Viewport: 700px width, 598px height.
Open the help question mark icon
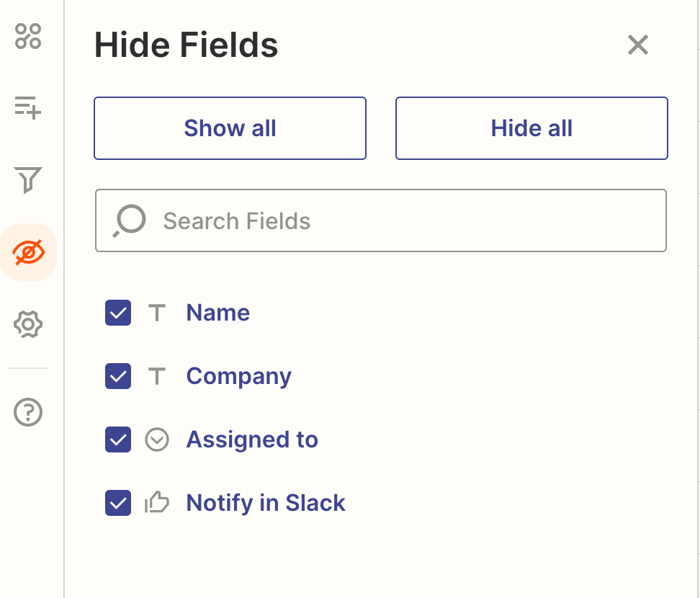pos(28,412)
